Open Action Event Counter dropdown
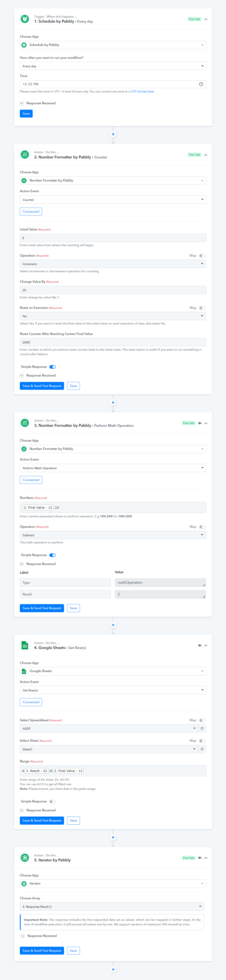This screenshot has height=980, width=226. (113, 200)
